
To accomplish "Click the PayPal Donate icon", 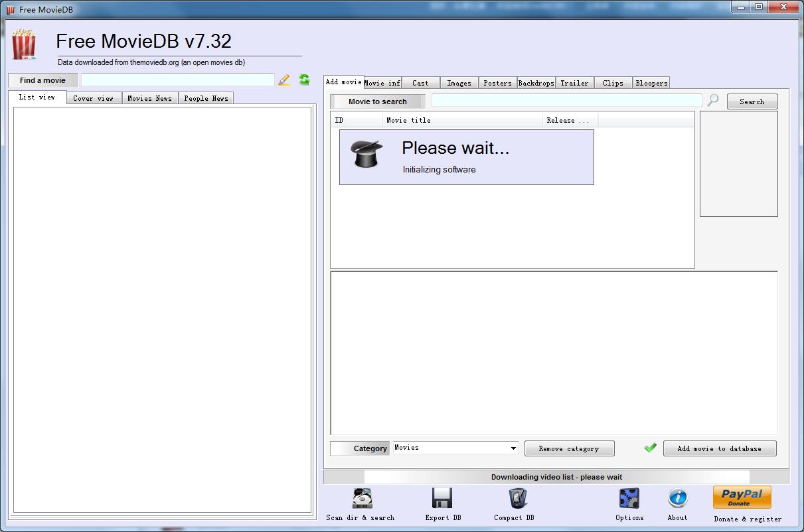I will (742, 498).
